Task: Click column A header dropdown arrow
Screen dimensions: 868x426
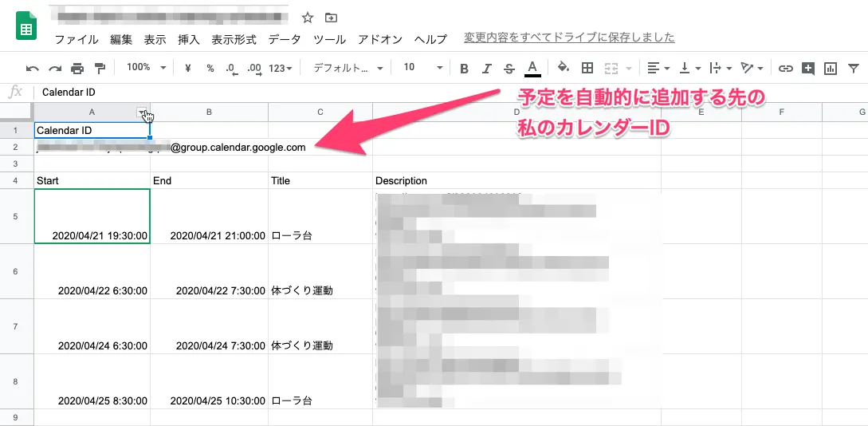Action: click(x=142, y=112)
